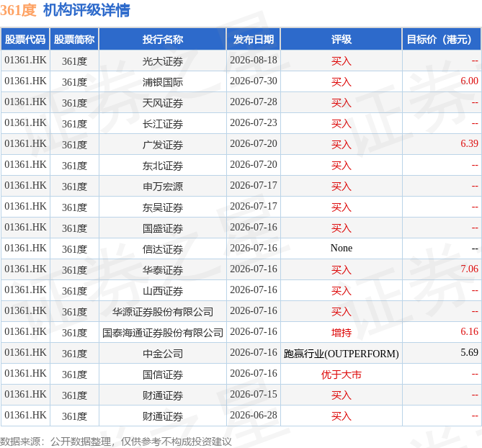
Task: Click the 目标价(港元) column header
Action: 442,40
